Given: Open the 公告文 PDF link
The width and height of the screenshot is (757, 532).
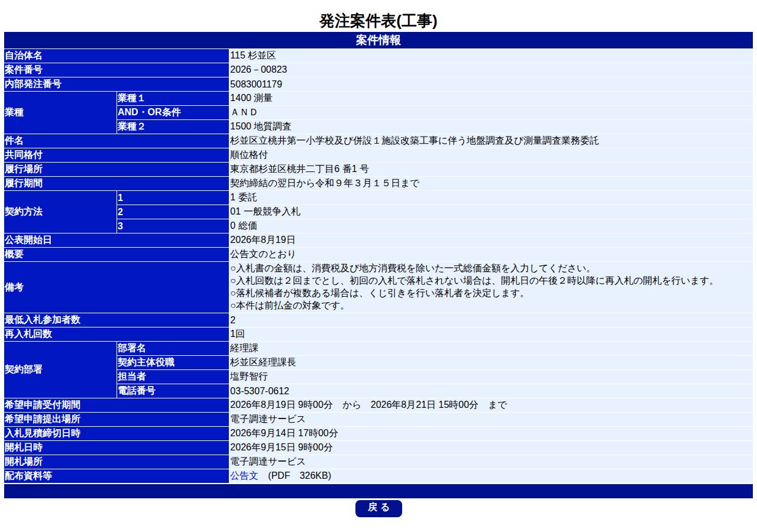Looking at the screenshot, I should [x=244, y=476].
